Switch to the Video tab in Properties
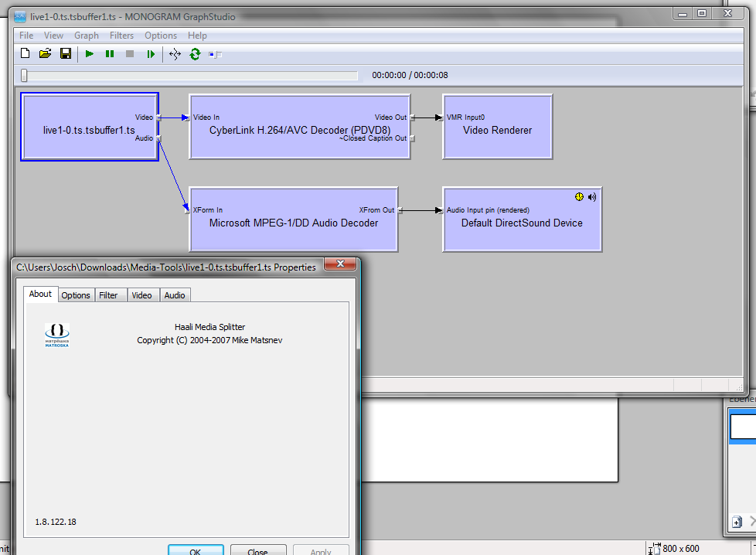Screen dimensions: 756x555 [141, 295]
